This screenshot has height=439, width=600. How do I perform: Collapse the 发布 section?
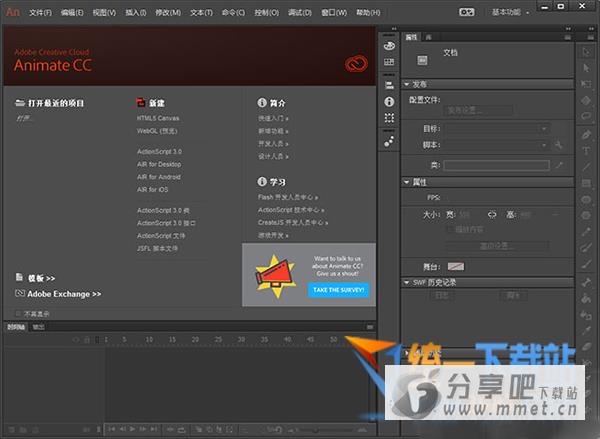[407, 84]
